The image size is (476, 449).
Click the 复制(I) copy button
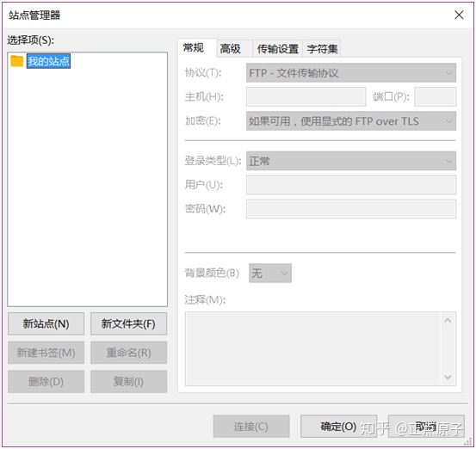tap(129, 381)
